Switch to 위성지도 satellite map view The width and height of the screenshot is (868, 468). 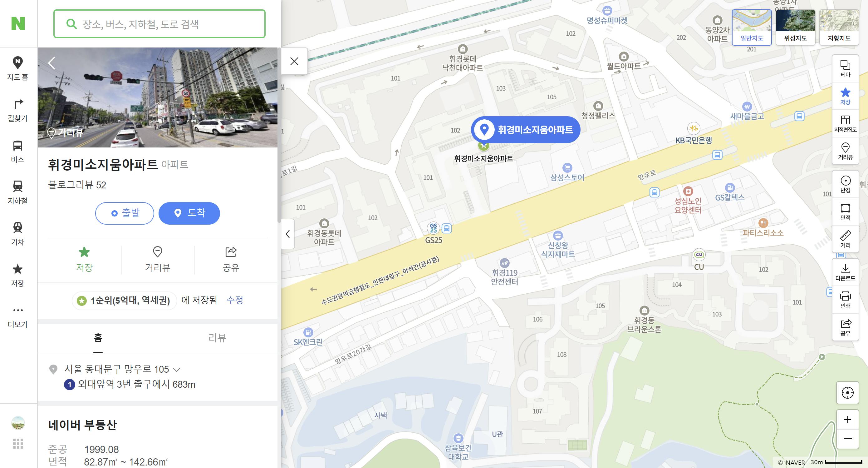coord(795,27)
